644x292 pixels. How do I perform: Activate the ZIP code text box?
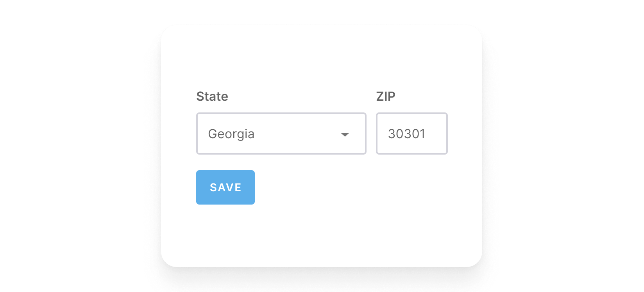coord(411,134)
